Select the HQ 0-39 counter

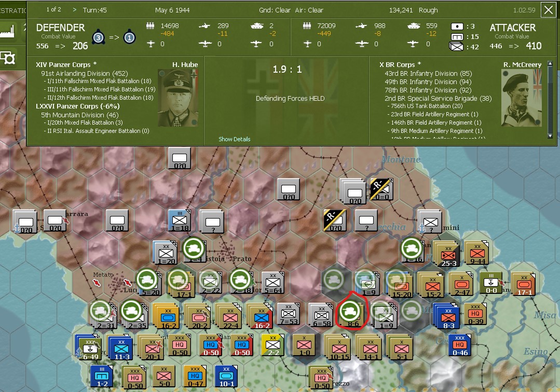pos(475,314)
